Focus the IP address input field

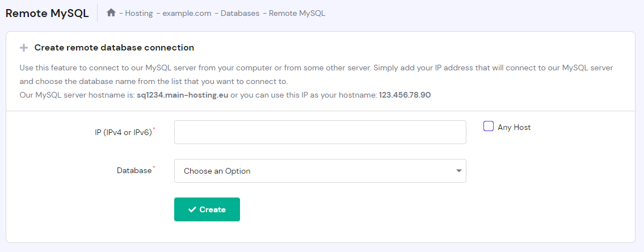[319, 132]
